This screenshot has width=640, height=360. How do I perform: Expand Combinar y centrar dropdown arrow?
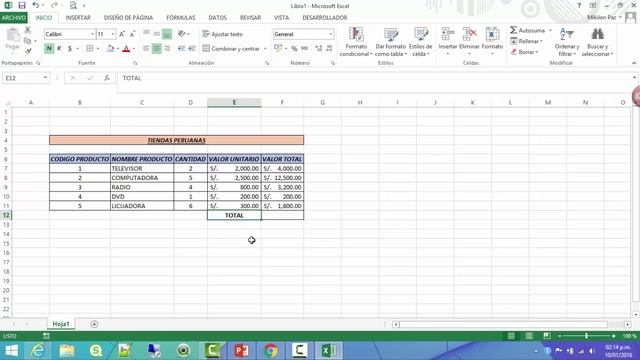[x=265, y=49]
